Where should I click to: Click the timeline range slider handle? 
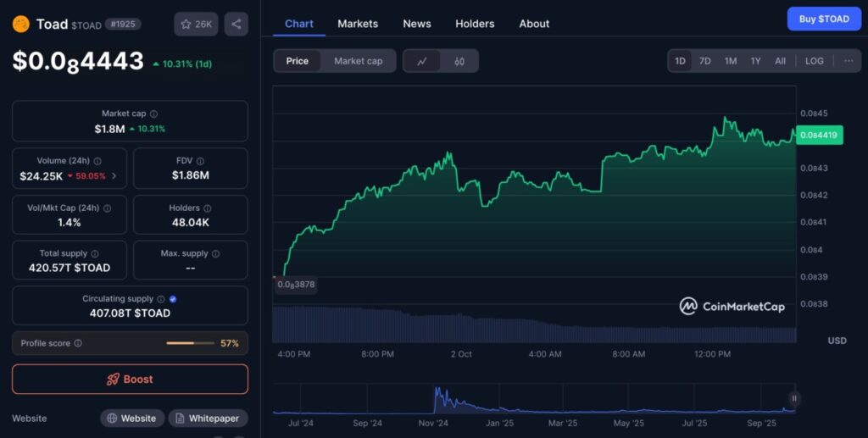[x=794, y=398]
